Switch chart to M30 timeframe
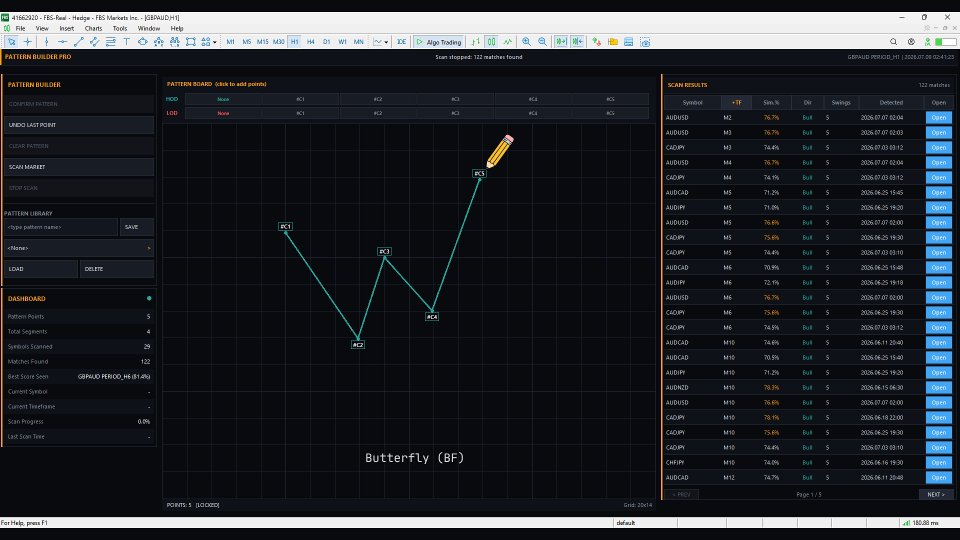 point(279,42)
